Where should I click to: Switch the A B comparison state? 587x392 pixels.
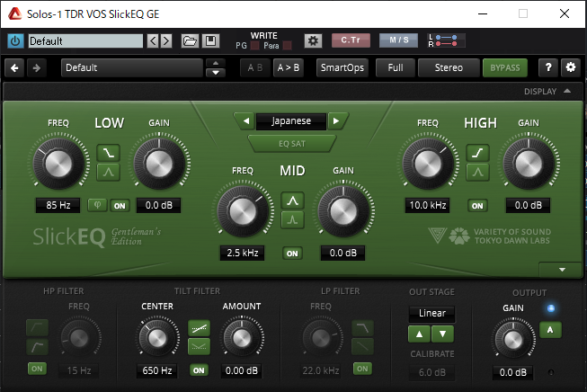pos(255,67)
